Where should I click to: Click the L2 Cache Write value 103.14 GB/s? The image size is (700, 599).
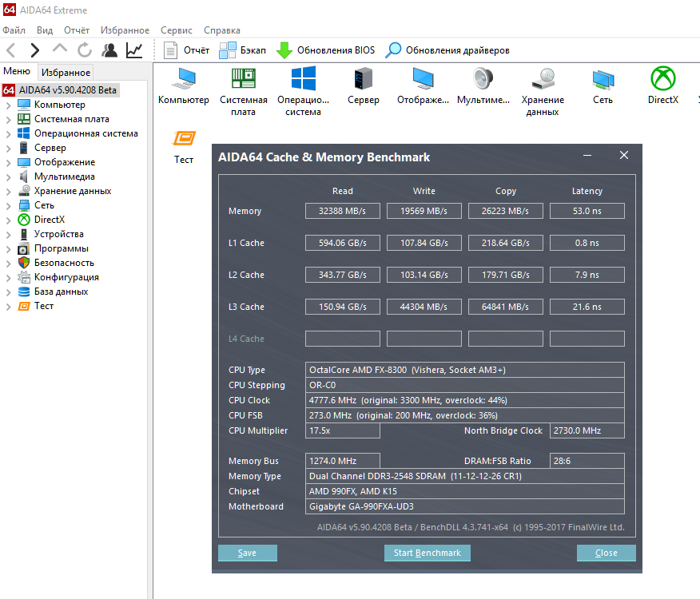(424, 275)
